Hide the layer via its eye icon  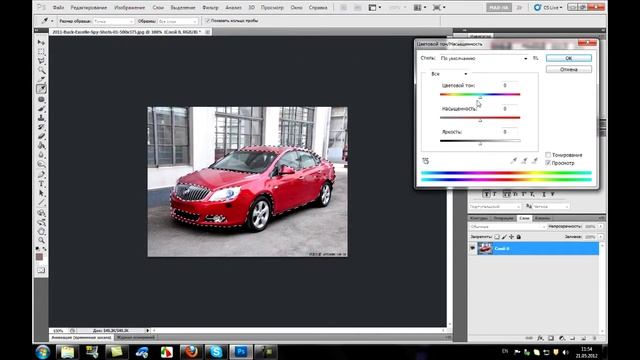(x=473, y=248)
